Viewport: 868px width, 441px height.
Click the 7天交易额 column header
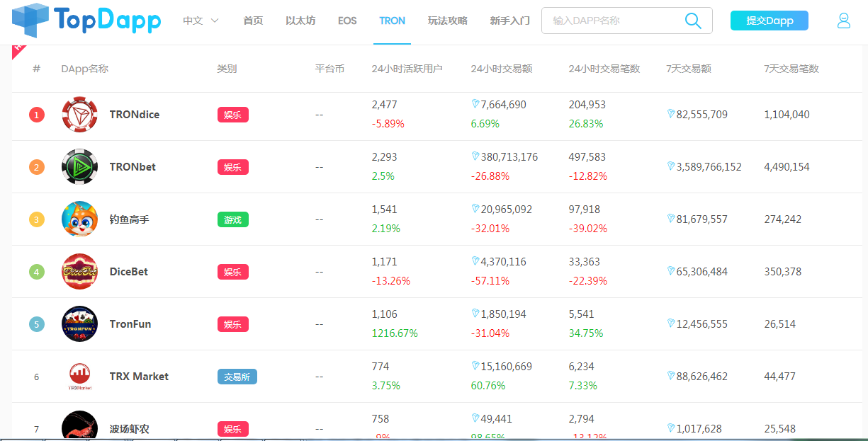point(689,69)
